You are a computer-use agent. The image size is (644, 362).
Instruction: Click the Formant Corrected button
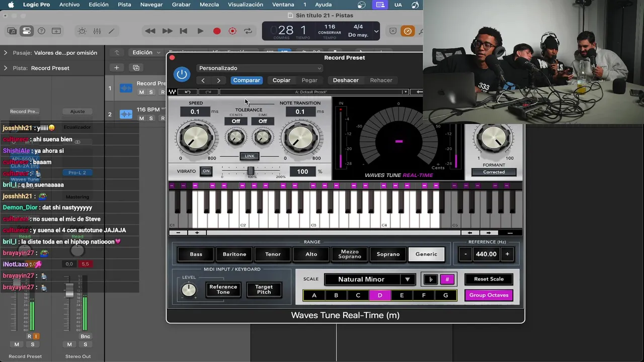tap(494, 172)
